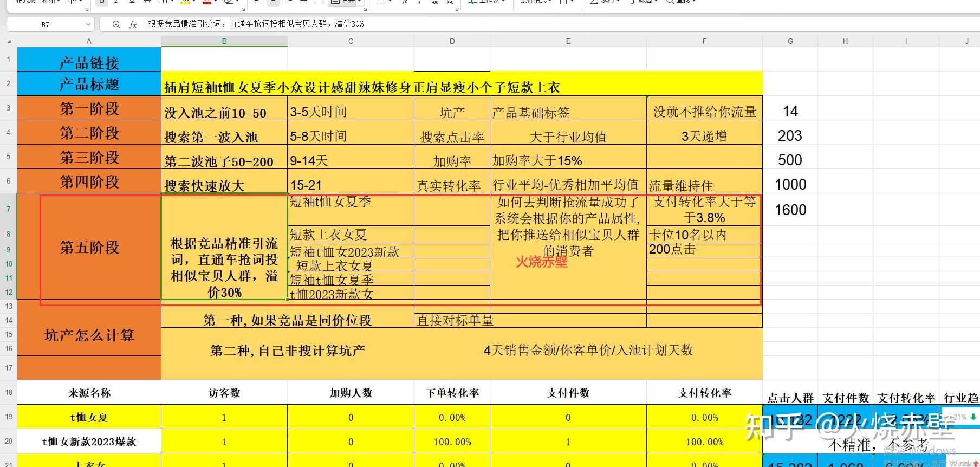Screen dimensions: 980x467
Task: Click the value 1600 in column G
Action: coord(790,210)
